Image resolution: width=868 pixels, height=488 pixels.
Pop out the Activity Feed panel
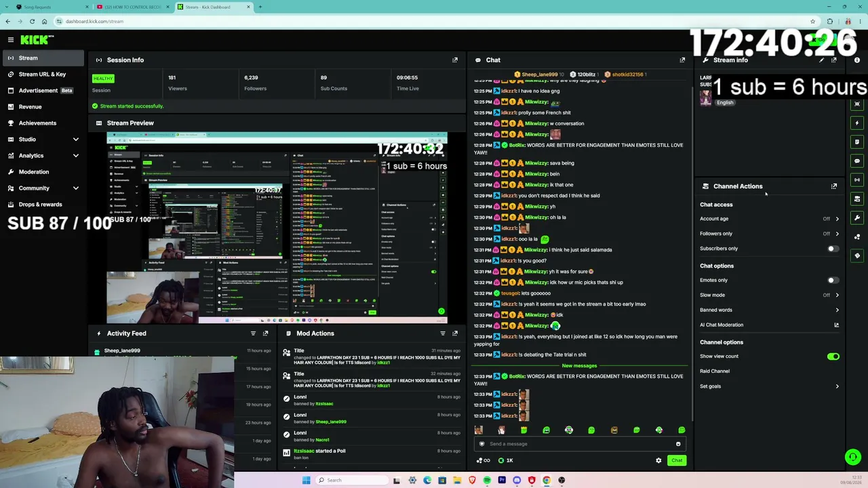[265, 333]
